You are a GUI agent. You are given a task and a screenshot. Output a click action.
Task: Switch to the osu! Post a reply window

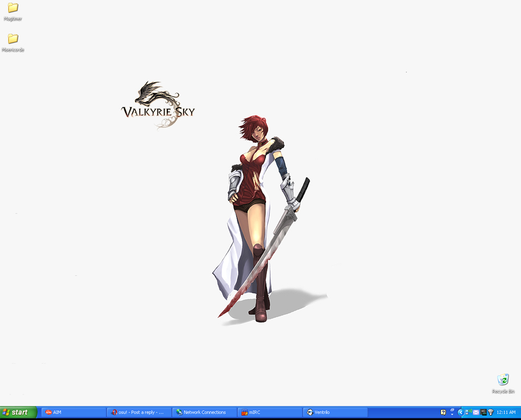pyautogui.click(x=140, y=412)
